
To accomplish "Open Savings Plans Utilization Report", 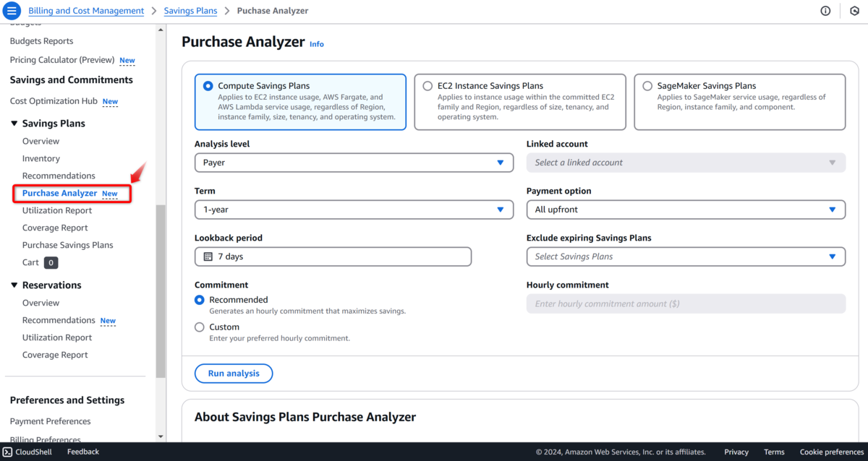I will [x=57, y=210].
